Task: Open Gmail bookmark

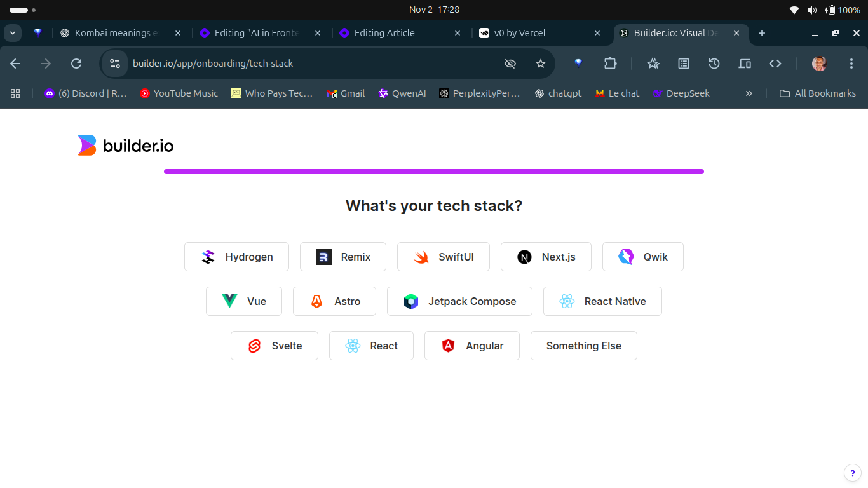Action: point(346,93)
